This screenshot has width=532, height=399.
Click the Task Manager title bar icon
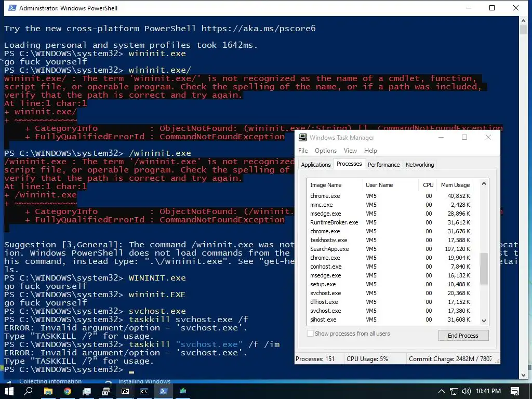303,137
